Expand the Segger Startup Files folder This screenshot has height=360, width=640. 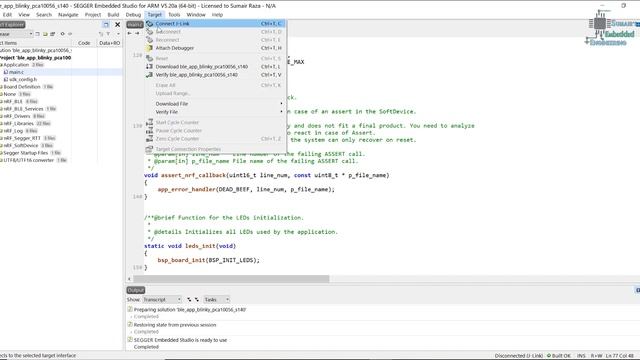pyautogui.click(x=1, y=153)
